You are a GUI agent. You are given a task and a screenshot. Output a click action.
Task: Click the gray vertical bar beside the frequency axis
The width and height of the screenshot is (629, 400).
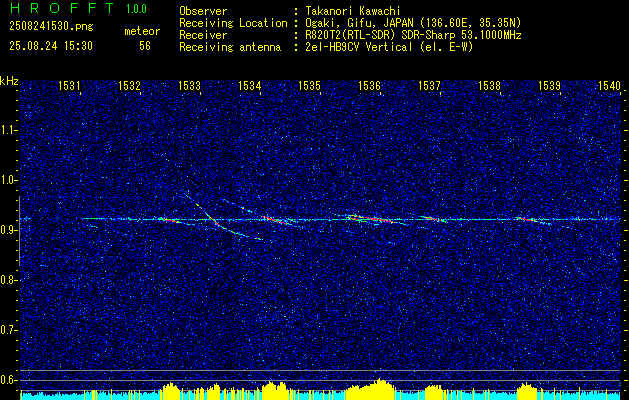[x=19, y=231]
